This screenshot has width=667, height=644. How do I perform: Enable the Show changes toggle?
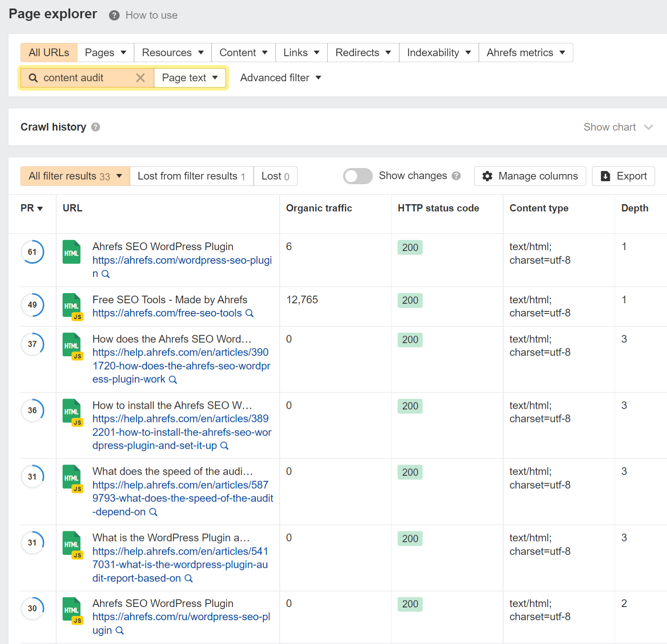(x=358, y=176)
